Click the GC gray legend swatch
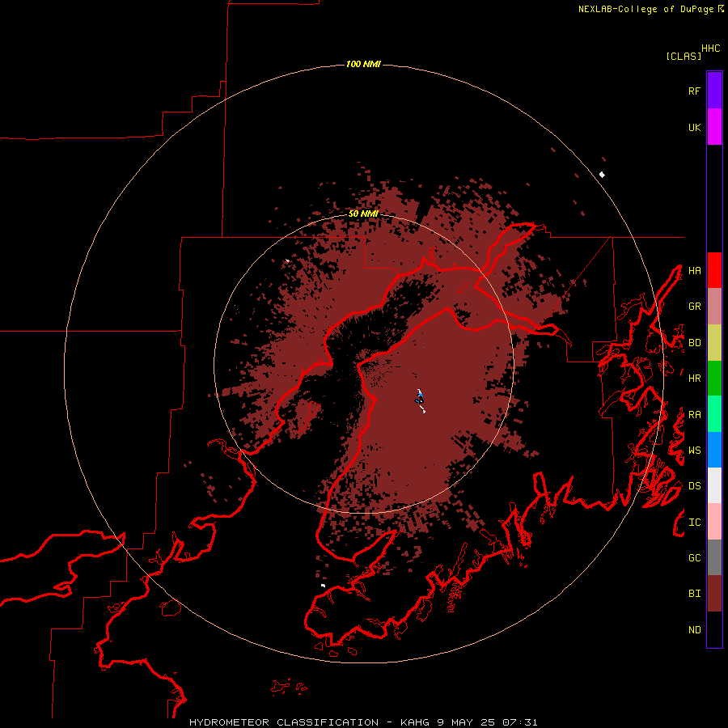Viewport: 728px width, 728px height. pos(714,557)
